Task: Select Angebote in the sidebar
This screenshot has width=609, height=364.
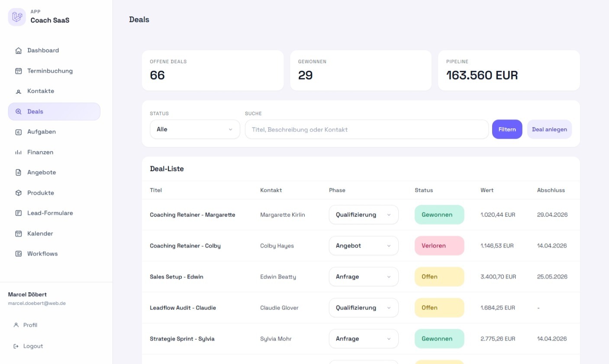Action: (54, 172)
